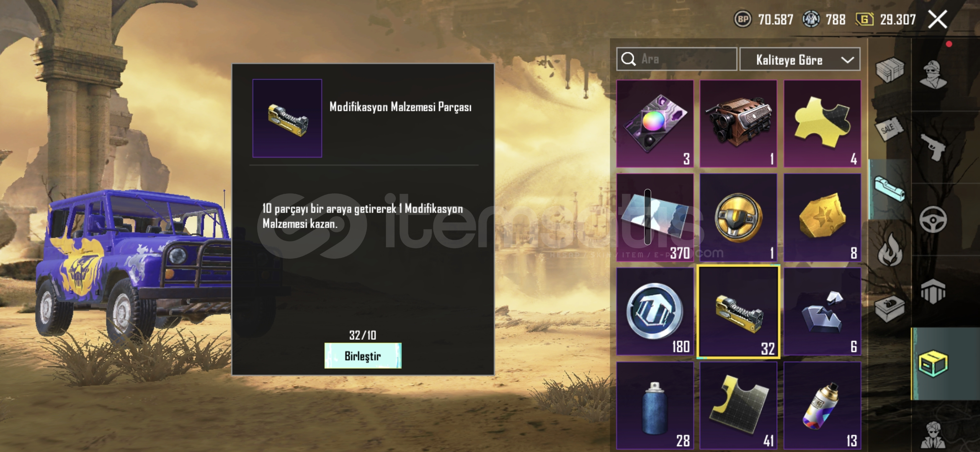Open the weapon pistol category tab
The height and width of the screenshot is (452, 980).
pos(934,147)
